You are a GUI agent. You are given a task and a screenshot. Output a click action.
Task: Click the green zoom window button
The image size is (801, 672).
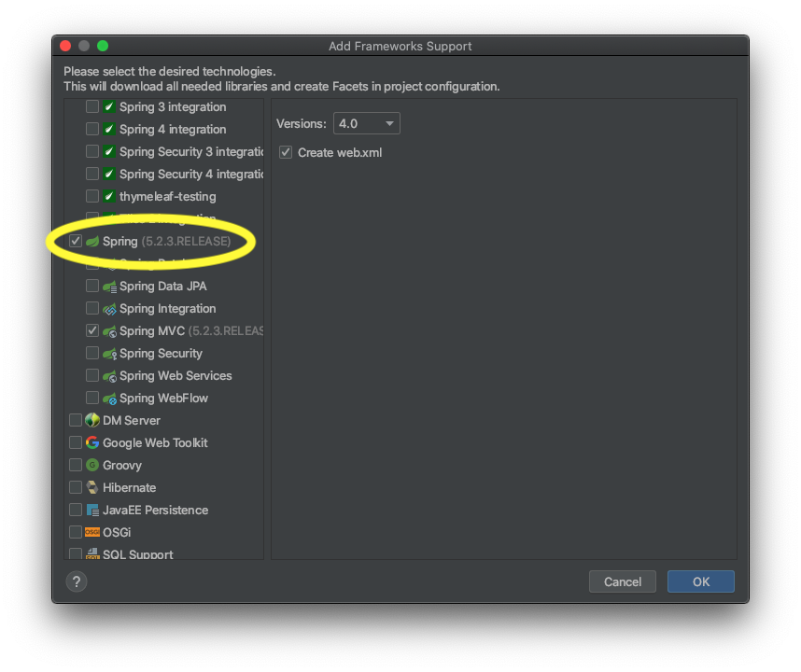(103, 46)
